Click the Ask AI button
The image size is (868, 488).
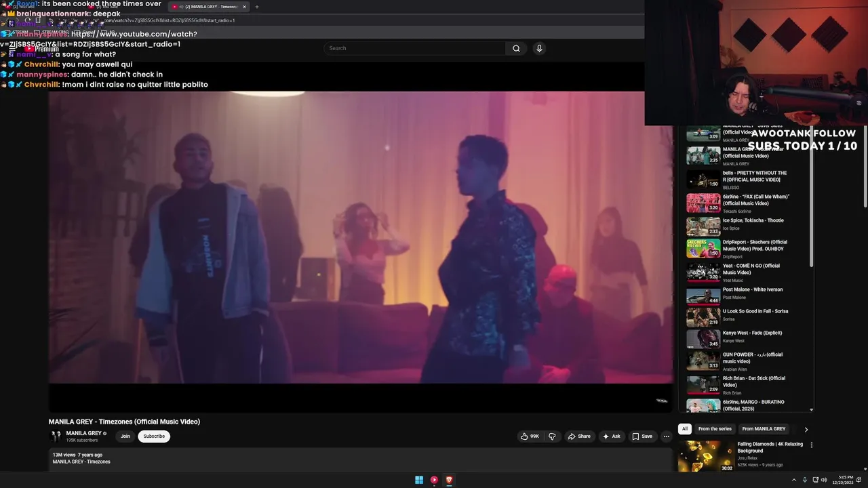611,436
